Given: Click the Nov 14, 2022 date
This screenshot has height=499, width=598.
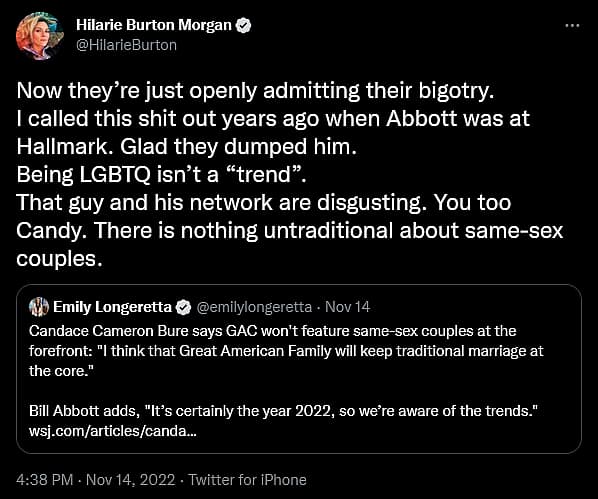Looking at the screenshot, I should pos(131,480).
